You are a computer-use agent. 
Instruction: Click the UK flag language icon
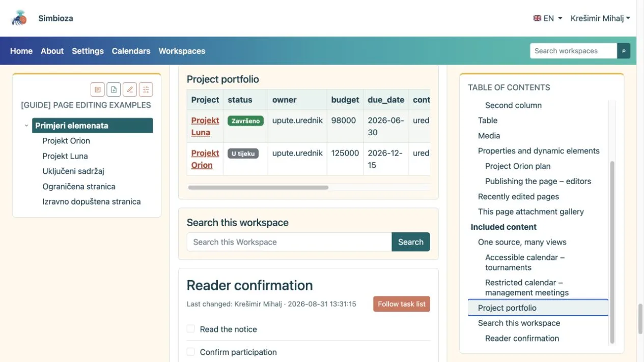click(x=537, y=18)
